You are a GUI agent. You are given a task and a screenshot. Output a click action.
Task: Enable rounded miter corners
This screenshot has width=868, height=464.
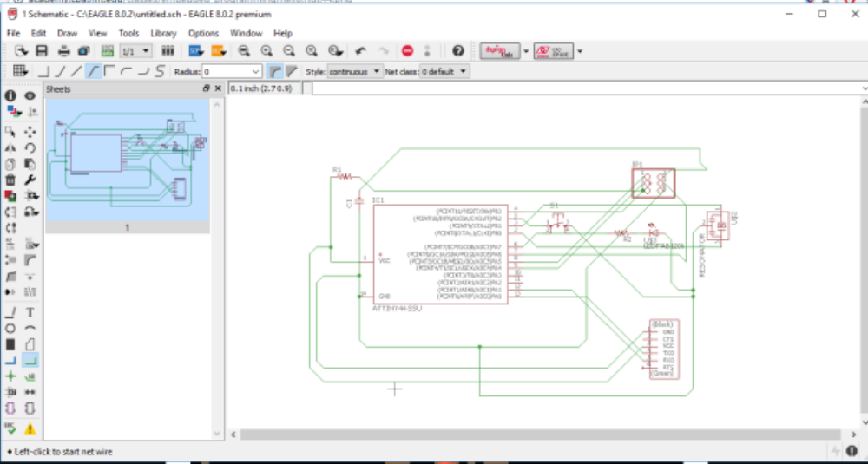point(274,71)
